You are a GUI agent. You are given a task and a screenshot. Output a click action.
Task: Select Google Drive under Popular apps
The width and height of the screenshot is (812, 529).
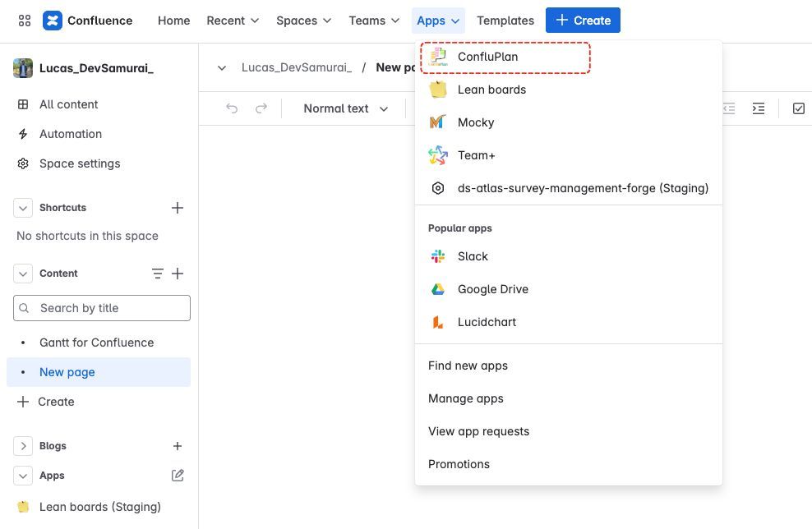tap(569, 289)
